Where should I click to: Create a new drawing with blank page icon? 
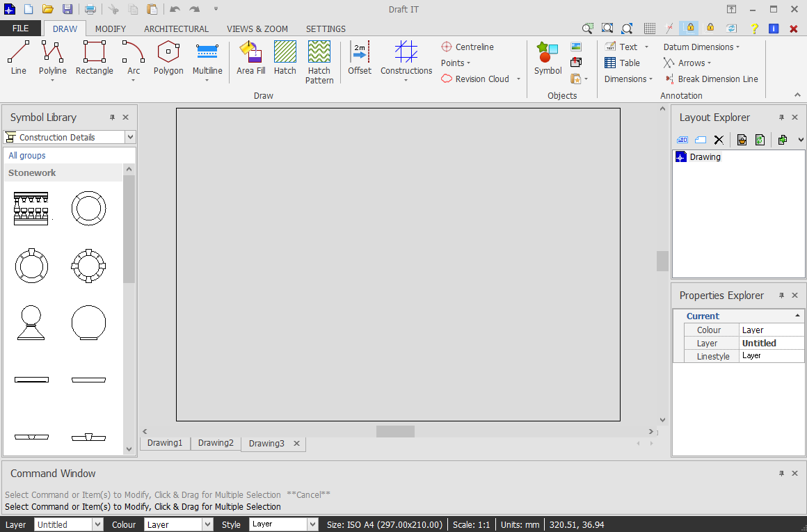point(29,9)
